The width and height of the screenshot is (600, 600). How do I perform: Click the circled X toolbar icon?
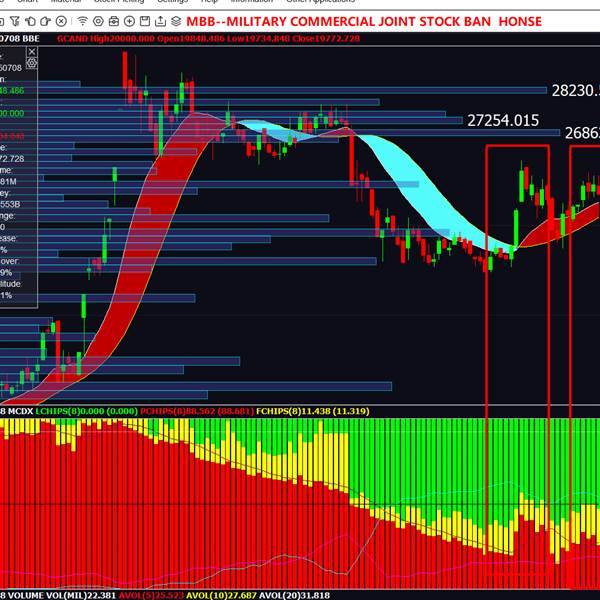click(61, 21)
